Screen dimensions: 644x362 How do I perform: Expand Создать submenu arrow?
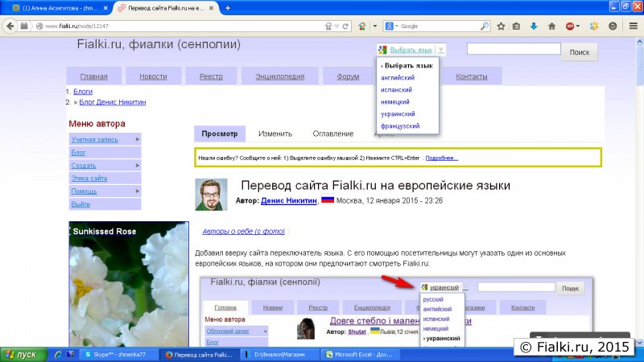tap(138, 166)
